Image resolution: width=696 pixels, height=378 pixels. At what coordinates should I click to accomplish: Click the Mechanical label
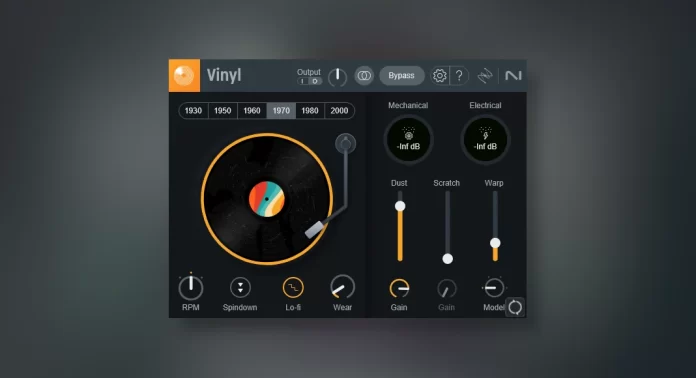tap(408, 105)
